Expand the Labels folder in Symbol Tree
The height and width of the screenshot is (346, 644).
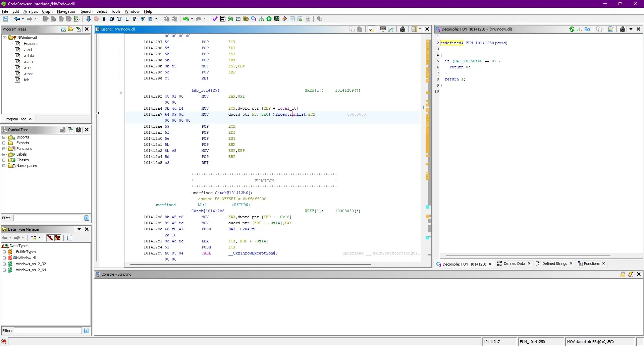pos(4,154)
